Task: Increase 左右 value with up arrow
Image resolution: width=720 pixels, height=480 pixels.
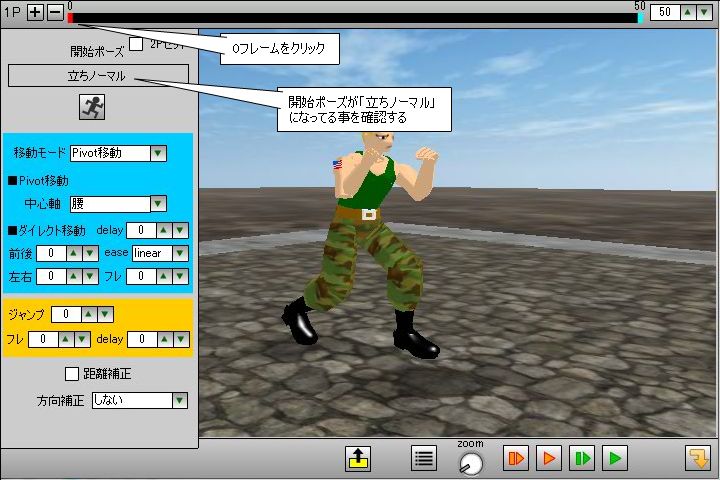Action: click(74, 276)
